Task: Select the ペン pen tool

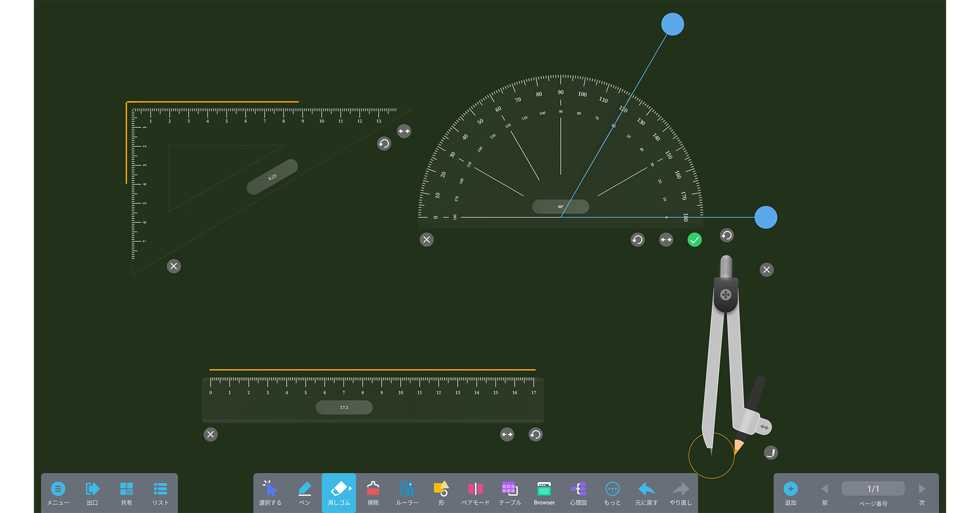Action: pos(305,493)
